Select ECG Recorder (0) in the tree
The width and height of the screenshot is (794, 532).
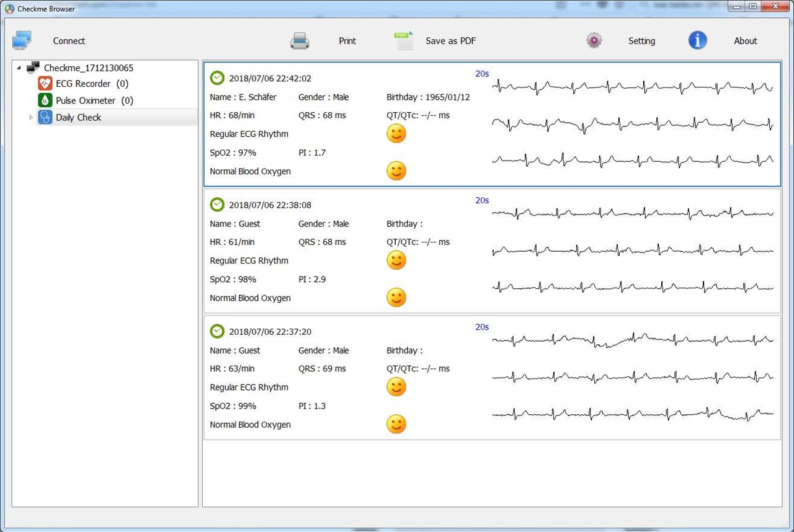[92, 84]
